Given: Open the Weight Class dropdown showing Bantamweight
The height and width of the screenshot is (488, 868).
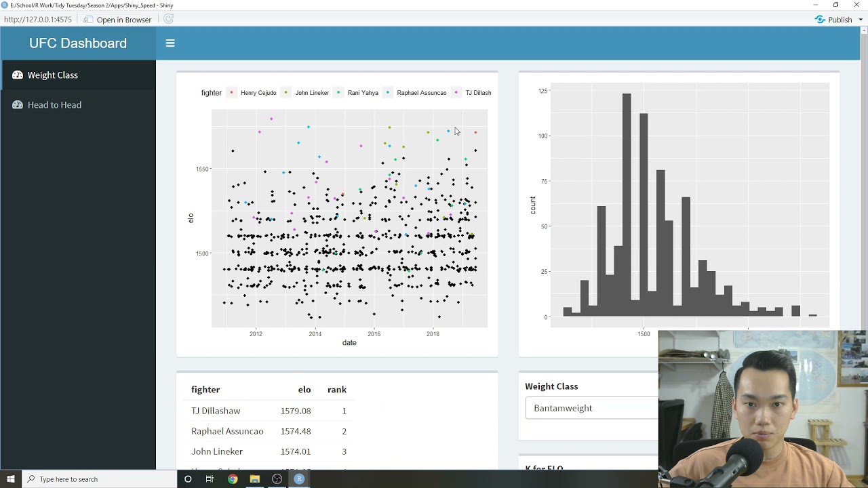Looking at the screenshot, I should coord(591,408).
